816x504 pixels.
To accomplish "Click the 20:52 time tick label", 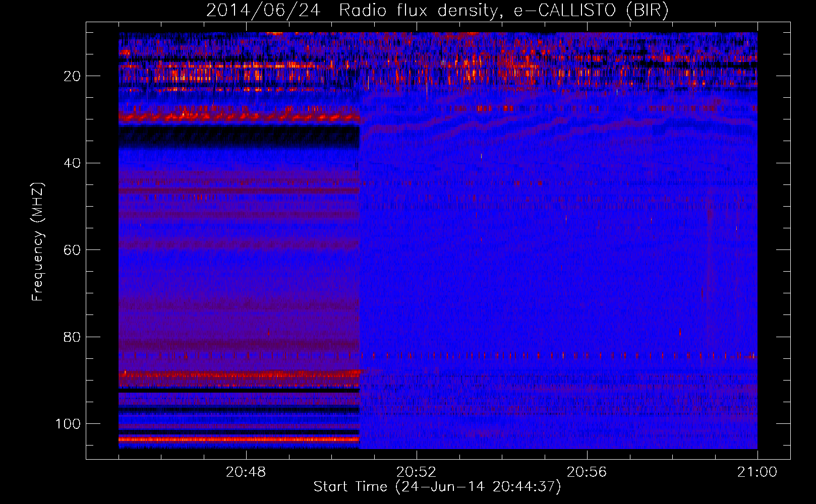I will coord(416,472).
